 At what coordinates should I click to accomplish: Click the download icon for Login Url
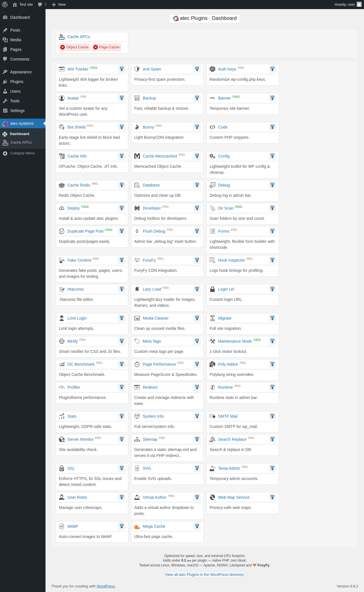click(272, 289)
